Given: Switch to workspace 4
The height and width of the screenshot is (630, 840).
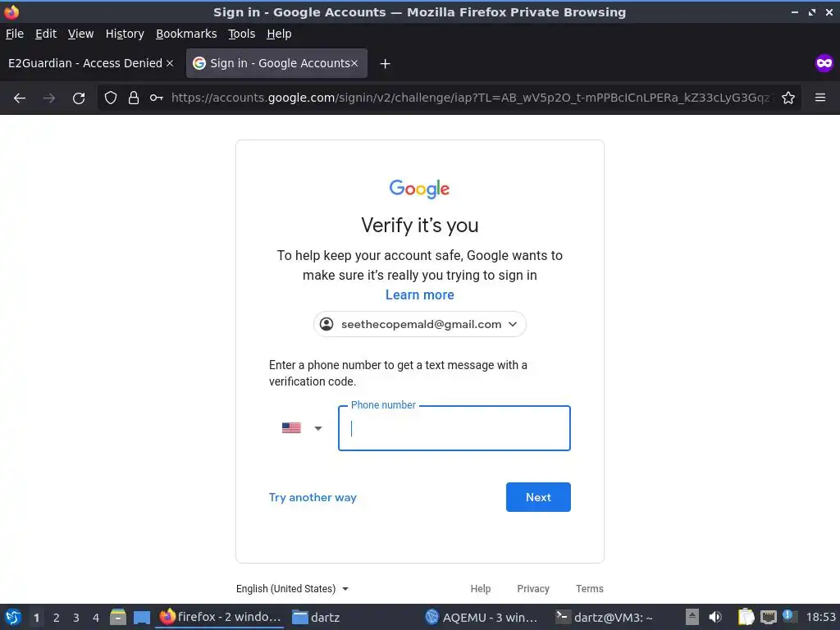Looking at the screenshot, I should click(x=96, y=617).
